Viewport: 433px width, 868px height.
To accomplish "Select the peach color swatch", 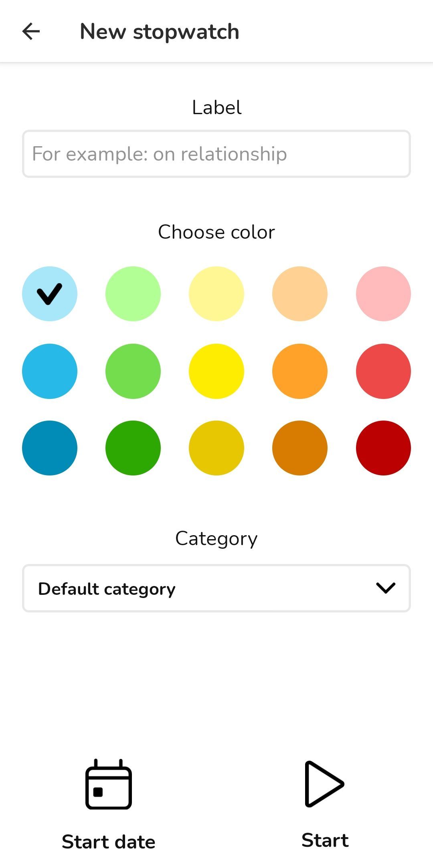I will 300,294.
